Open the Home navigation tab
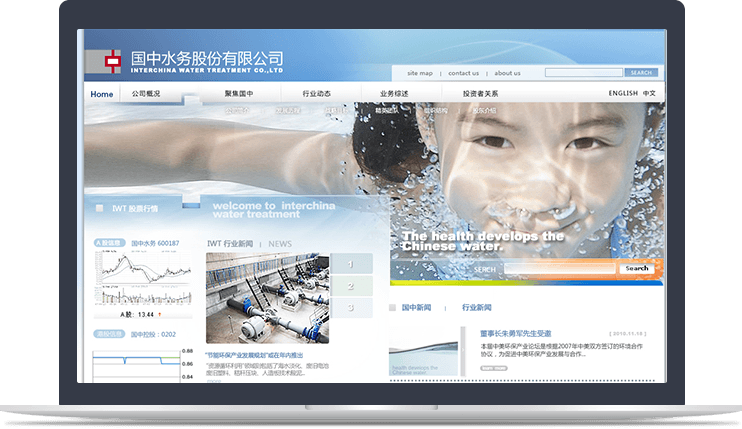 click(102, 94)
